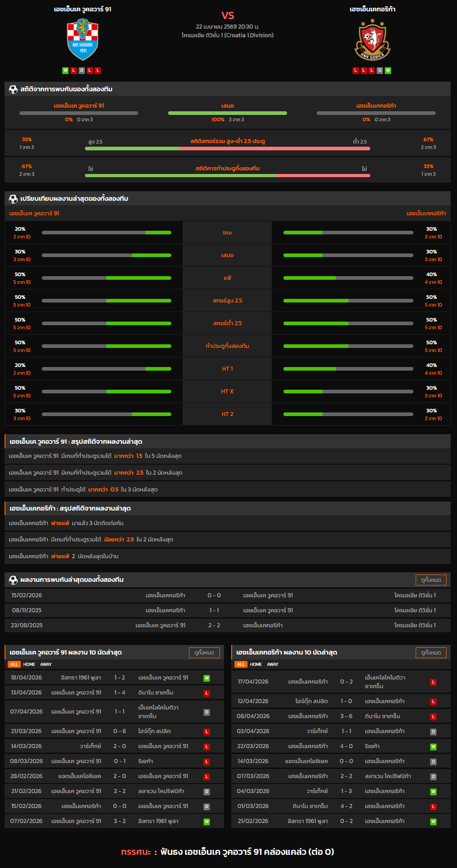Click ดูทั้งหมด in the Vukovar last 10 matches header
The height and width of the screenshot is (868, 457).
204,653
